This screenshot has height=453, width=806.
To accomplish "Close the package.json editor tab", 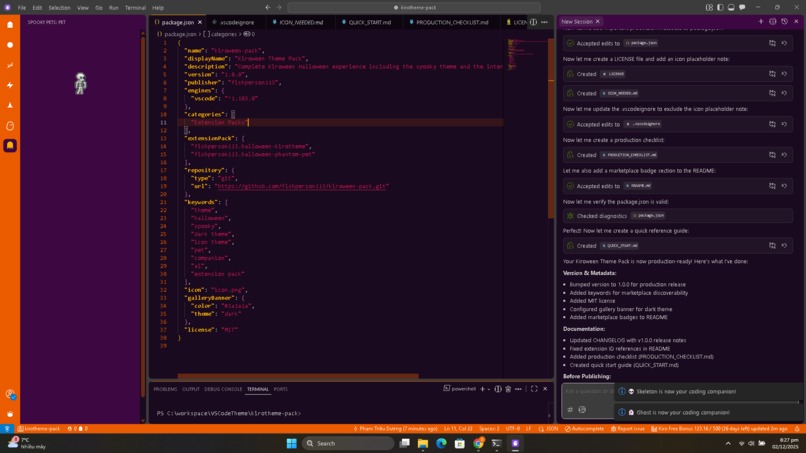I will [200, 22].
